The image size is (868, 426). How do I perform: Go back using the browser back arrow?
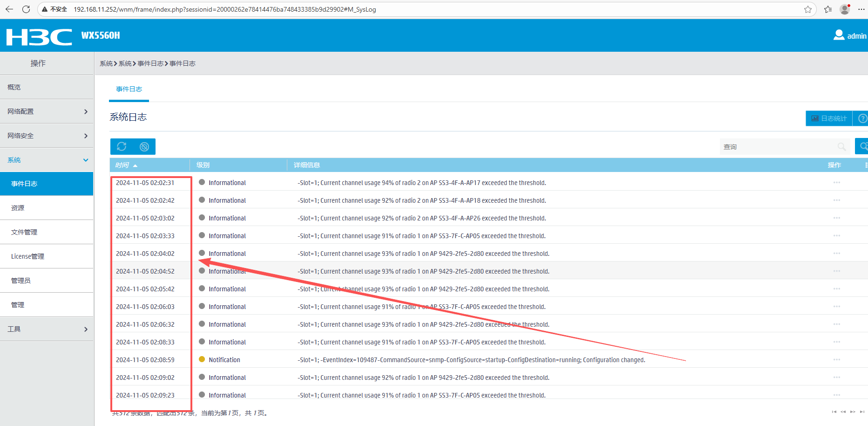[x=9, y=9]
